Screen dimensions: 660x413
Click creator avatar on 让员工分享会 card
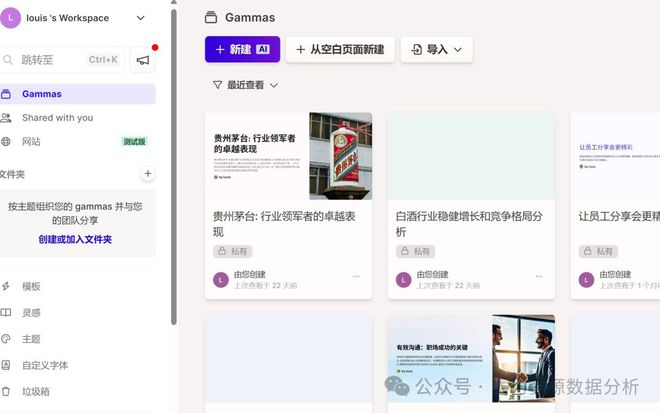click(x=586, y=280)
